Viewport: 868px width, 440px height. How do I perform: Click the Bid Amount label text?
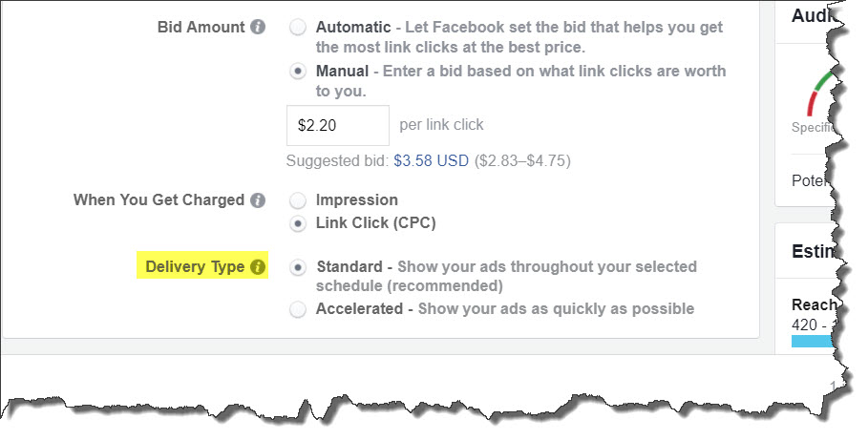[x=201, y=27]
